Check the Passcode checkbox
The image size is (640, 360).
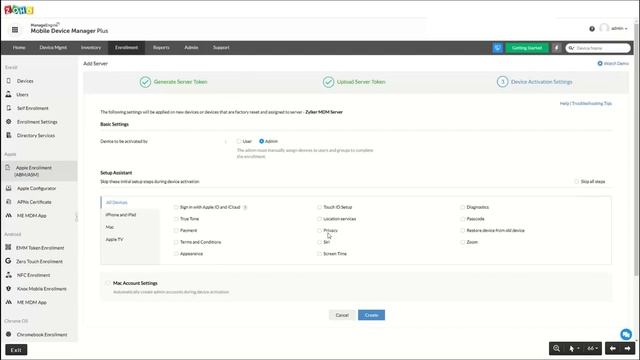click(462, 219)
